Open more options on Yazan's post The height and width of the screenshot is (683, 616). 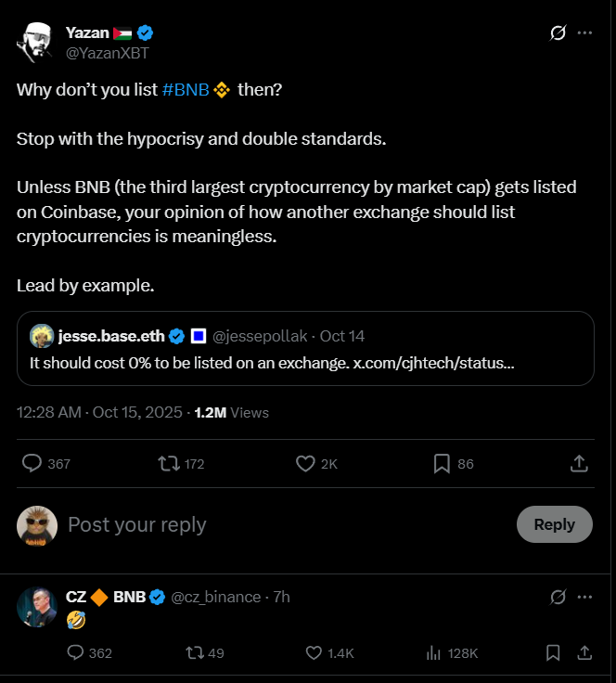pyautogui.click(x=584, y=33)
